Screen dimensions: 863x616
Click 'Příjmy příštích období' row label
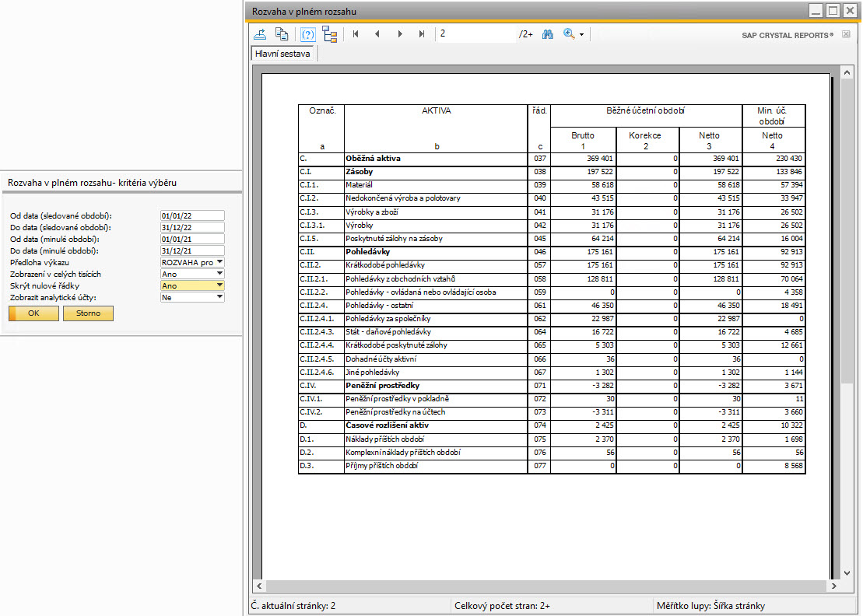click(381, 466)
